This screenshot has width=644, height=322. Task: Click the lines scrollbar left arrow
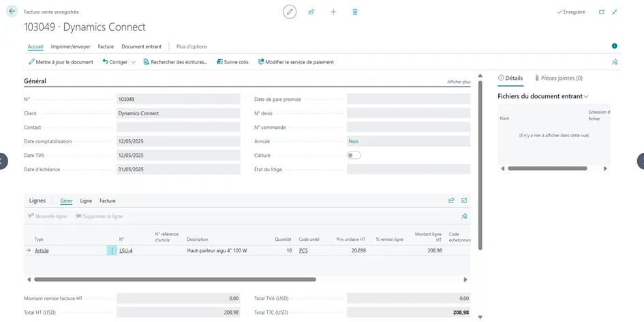pos(29,279)
